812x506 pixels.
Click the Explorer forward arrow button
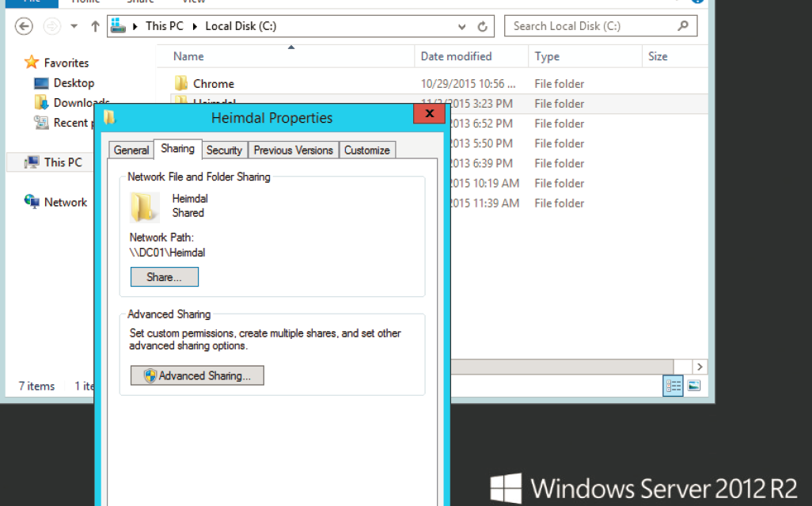tap(51, 26)
